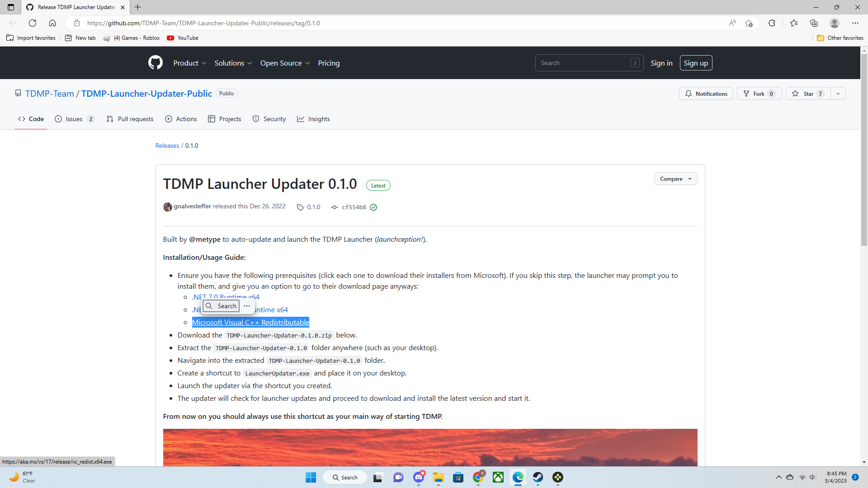Image resolution: width=868 pixels, height=488 pixels.
Task: Refresh the page with reload icon
Action: pos(33,23)
